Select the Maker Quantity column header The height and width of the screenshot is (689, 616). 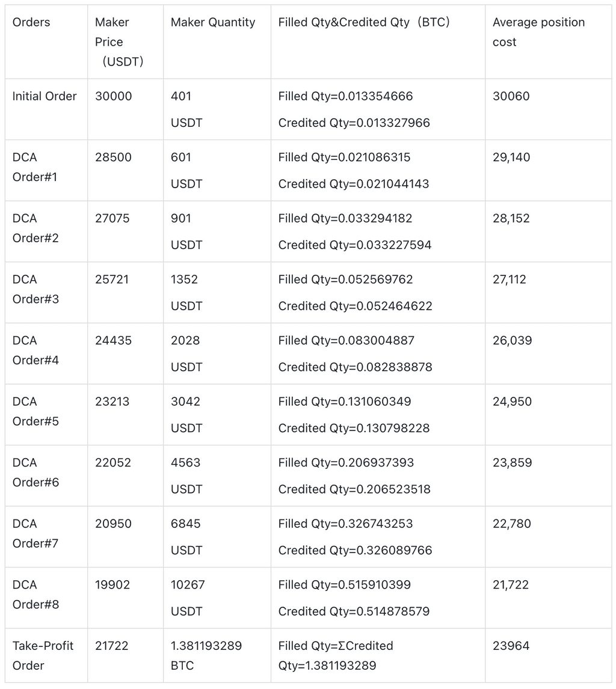pos(213,22)
